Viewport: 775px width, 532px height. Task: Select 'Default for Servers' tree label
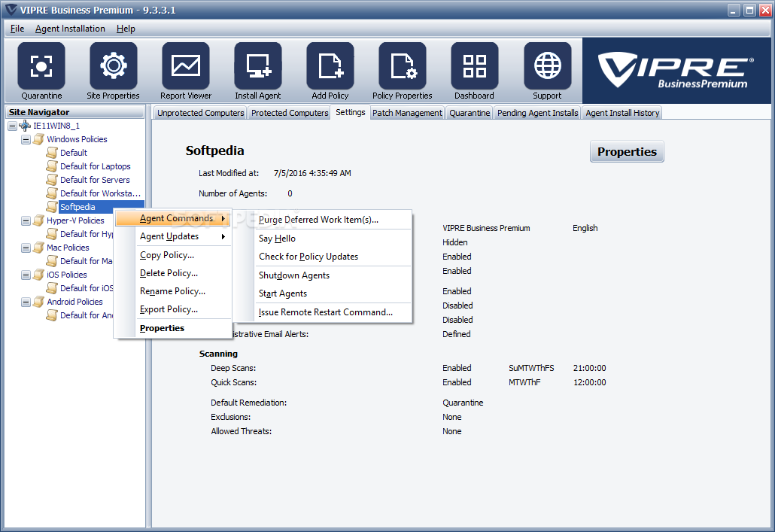point(95,180)
